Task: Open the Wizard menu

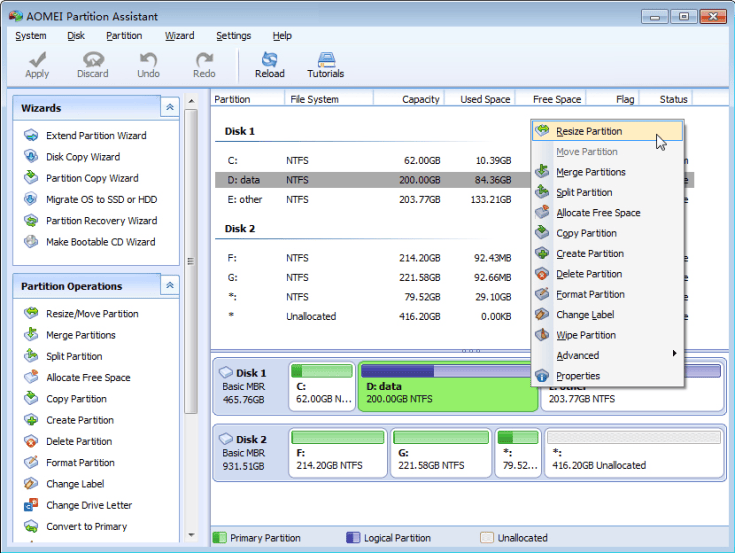Action: click(180, 36)
